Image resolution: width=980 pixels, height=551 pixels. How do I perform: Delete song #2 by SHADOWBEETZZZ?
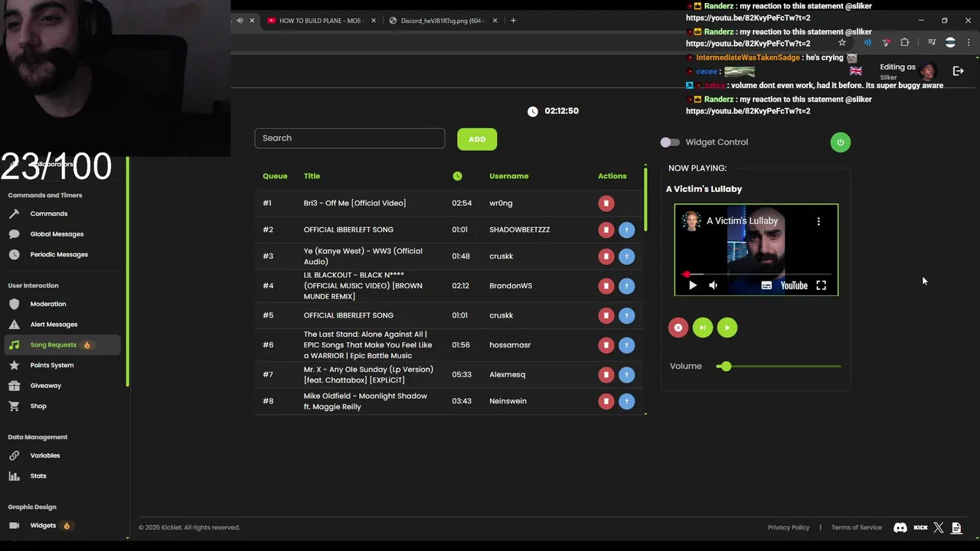tap(606, 230)
